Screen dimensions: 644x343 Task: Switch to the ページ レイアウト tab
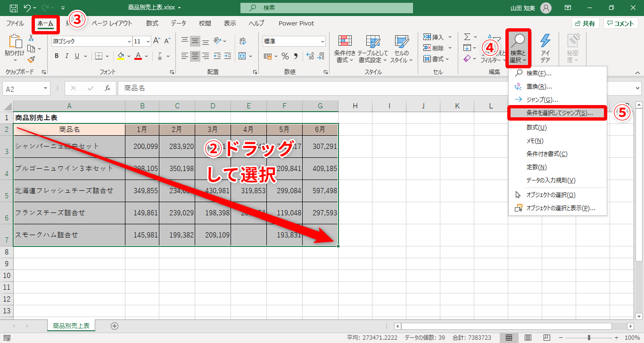click(x=112, y=23)
